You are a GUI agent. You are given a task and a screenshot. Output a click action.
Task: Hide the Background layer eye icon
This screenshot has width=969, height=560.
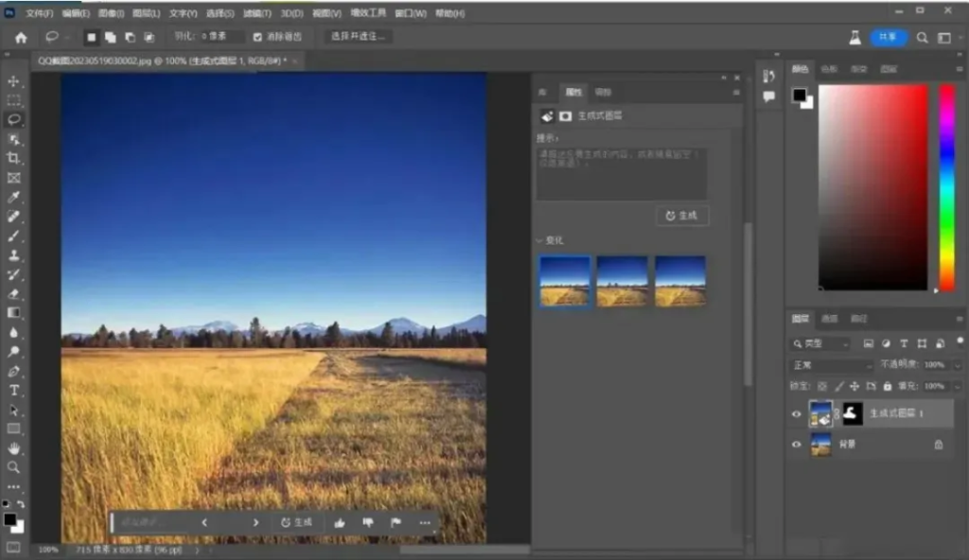point(796,445)
